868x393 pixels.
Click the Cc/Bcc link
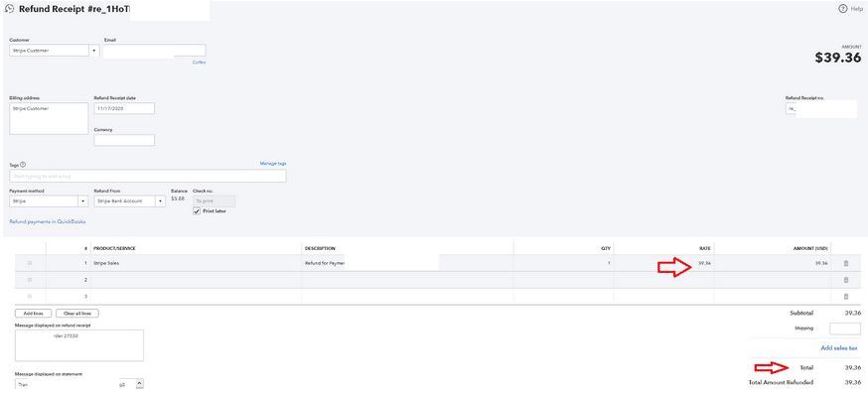(x=200, y=63)
